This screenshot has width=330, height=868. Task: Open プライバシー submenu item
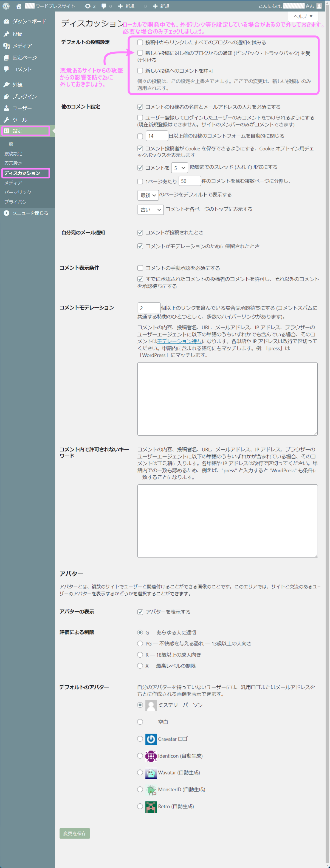tap(18, 202)
